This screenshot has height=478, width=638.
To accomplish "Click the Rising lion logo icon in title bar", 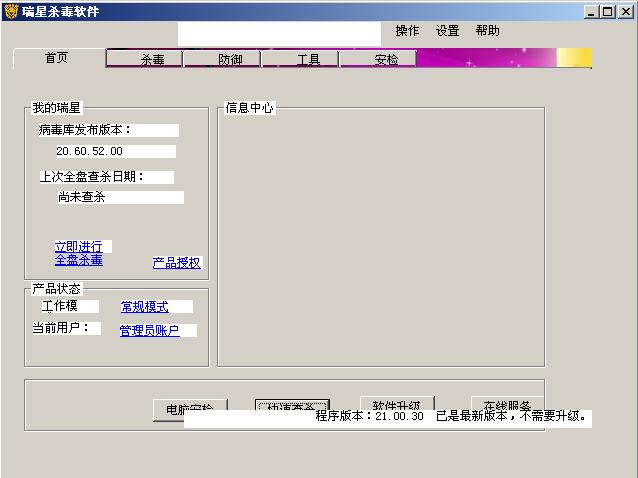I will pos(11,11).
